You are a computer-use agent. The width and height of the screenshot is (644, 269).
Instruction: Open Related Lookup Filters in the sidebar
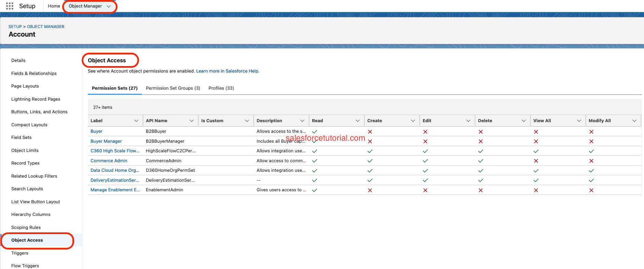pyautogui.click(x=34, y=176)
